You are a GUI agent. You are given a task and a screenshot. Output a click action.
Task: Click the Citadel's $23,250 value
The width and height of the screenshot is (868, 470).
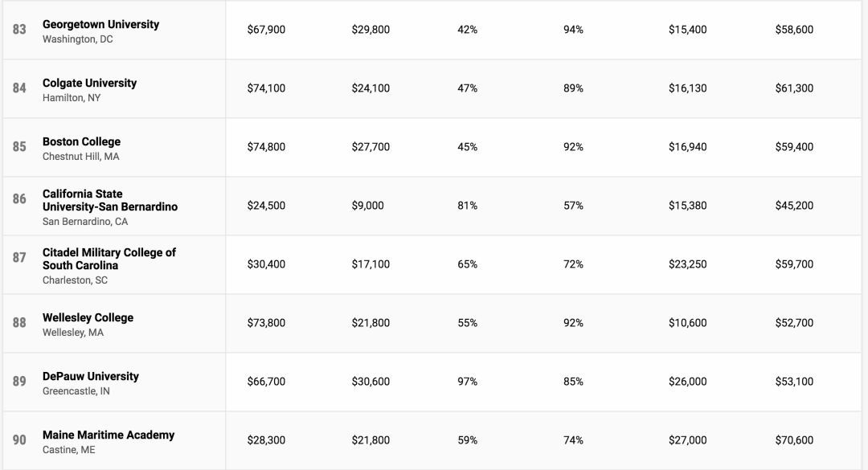[x=687, y=264]
